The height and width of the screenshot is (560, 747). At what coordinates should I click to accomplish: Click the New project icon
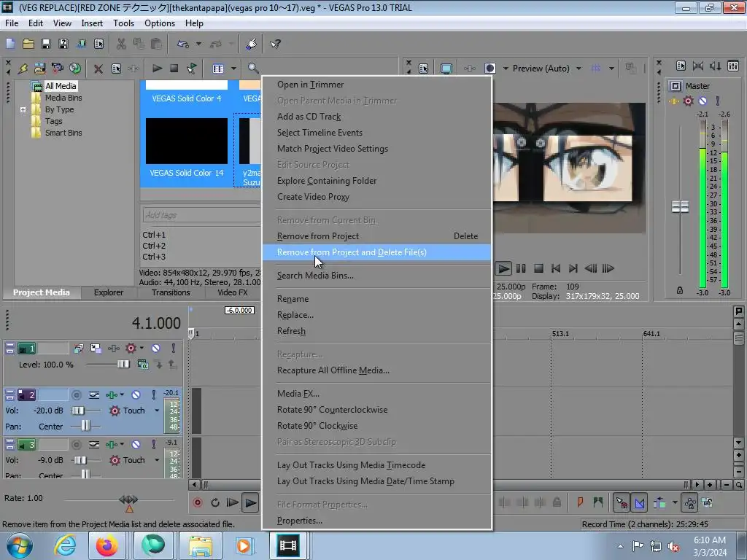(10, 44)
